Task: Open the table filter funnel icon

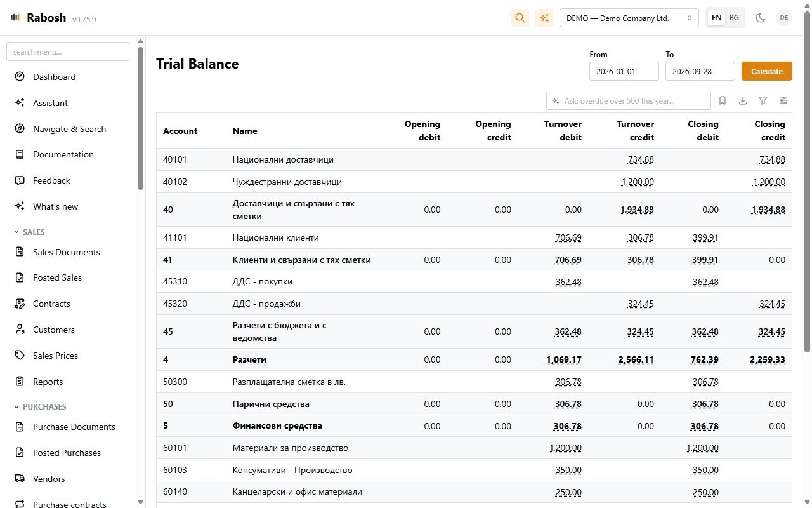Action: point(763,100)
